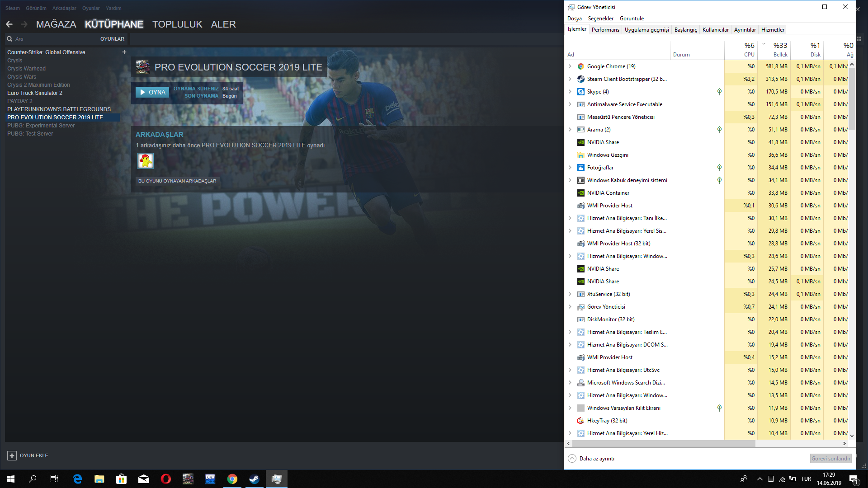Open Görüntüle menu in Task Manager
The image size is (868, 488).
632,19
